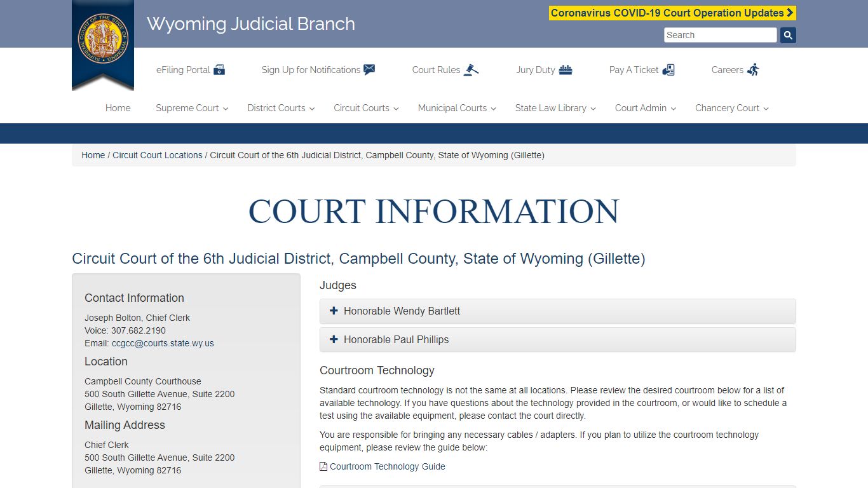Open the Court Admin dropdown menu
The height and width of the screenshot is (488, 868).
645,108
